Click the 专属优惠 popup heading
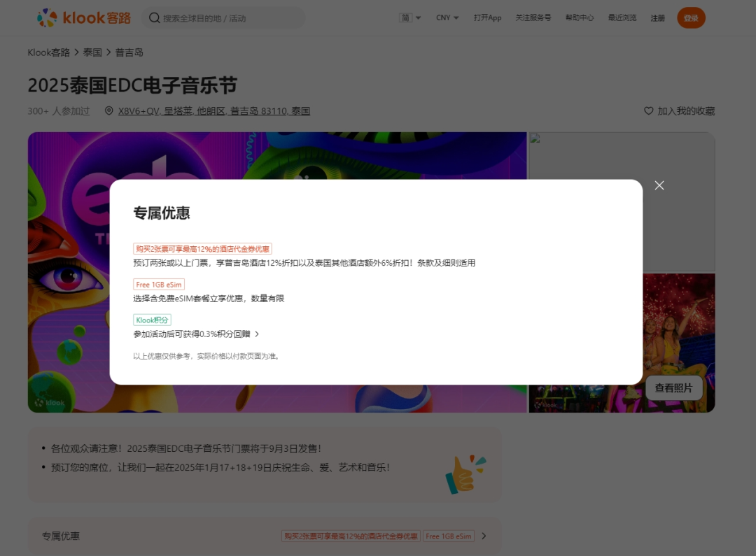 [162, 213]
